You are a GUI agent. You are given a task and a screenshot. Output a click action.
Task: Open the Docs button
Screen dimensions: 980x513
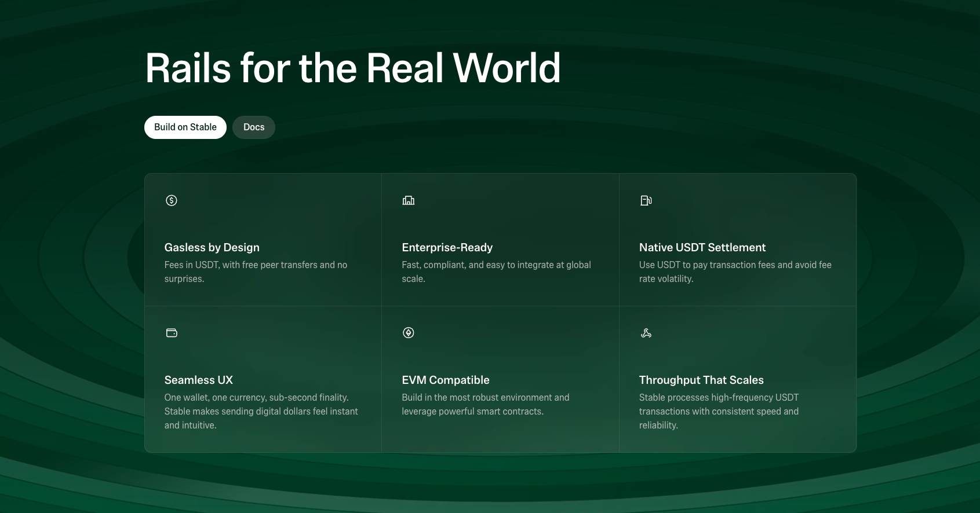click(x=254, y=127)
